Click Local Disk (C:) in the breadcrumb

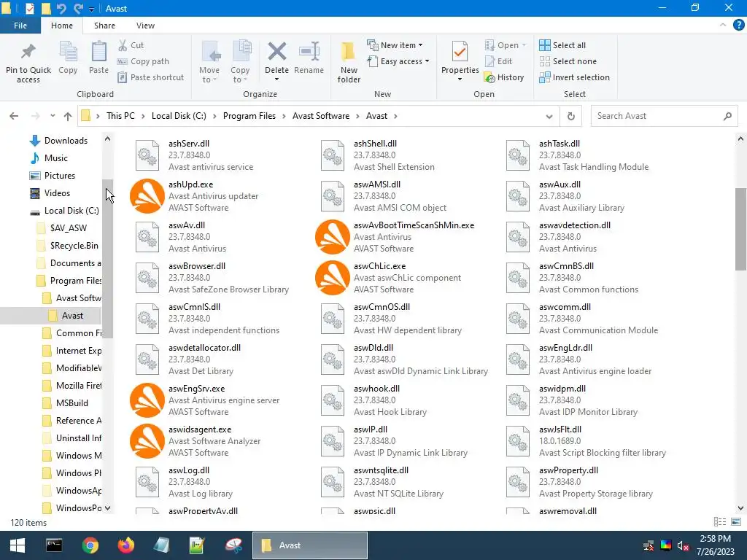tap(179, 116)
